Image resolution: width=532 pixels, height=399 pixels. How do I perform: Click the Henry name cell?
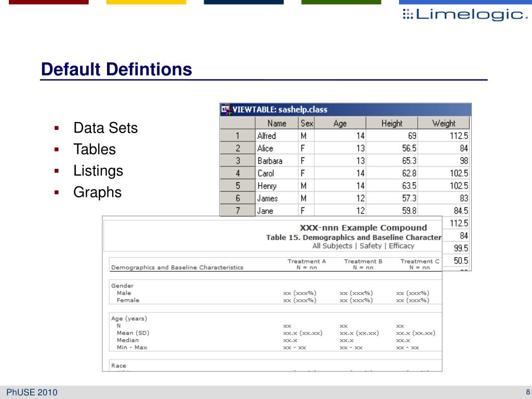[x=277, y=186]
